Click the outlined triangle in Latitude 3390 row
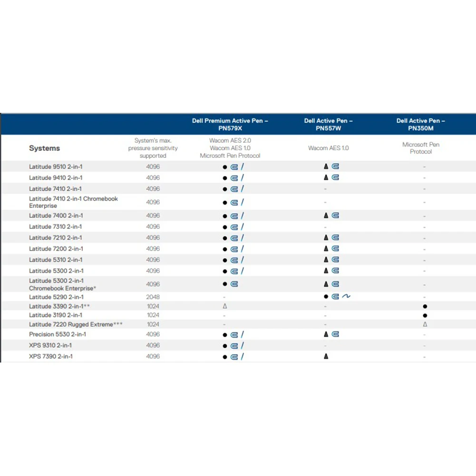Screen dimensions: 476x476 click(224, 306)
